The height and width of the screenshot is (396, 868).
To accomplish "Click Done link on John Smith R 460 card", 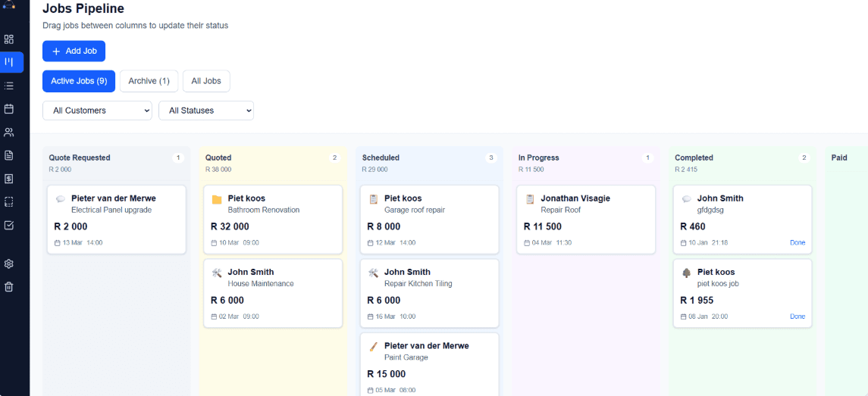I will click(x=797, y=243).
